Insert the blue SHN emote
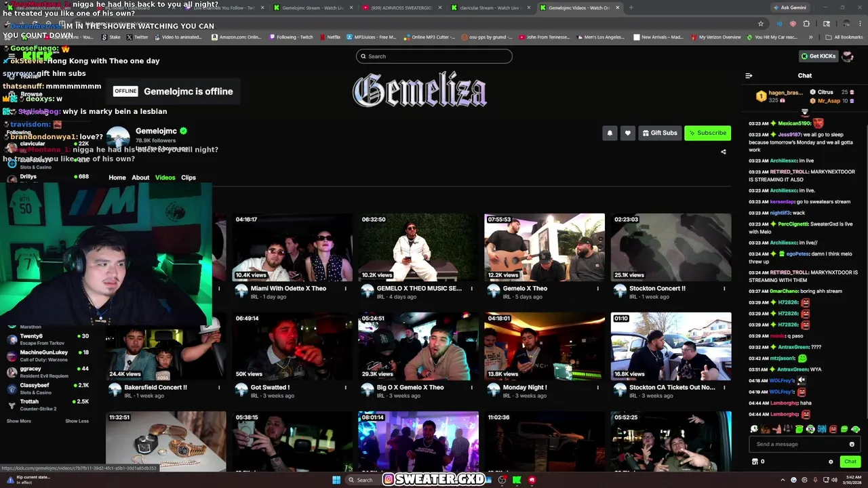This screenshot has height=488, width=868. (822, 429)
